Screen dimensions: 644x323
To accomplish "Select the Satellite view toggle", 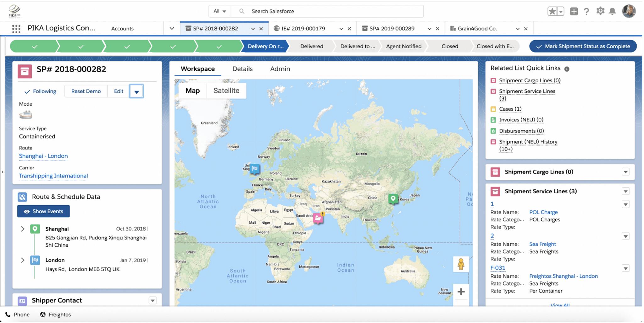I will tap(226, 91).
